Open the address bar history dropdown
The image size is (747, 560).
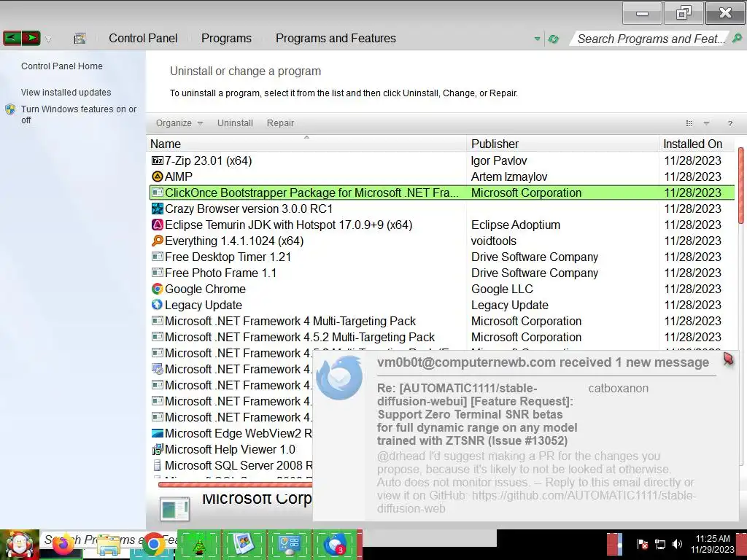point(538,39)
